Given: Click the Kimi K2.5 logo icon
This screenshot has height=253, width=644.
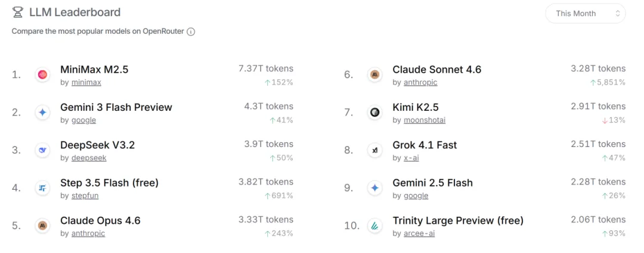Looking at the screenshot, I should (374, 112).
